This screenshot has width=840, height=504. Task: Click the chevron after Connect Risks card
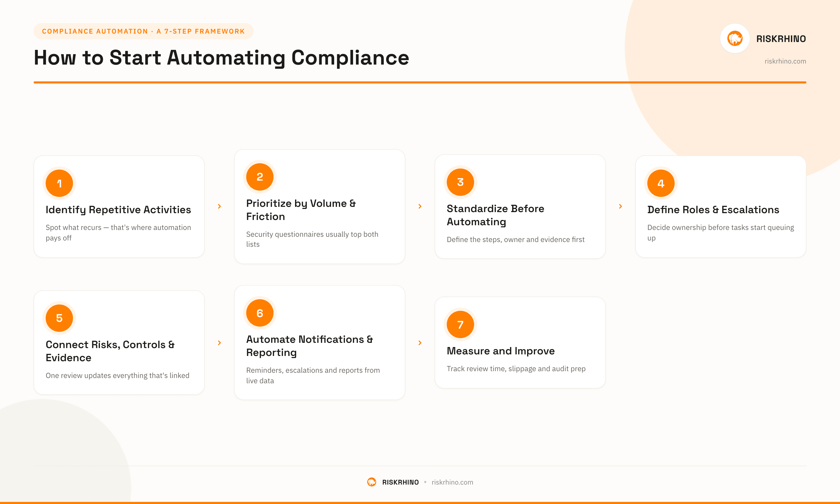click(x=219, y=343)
